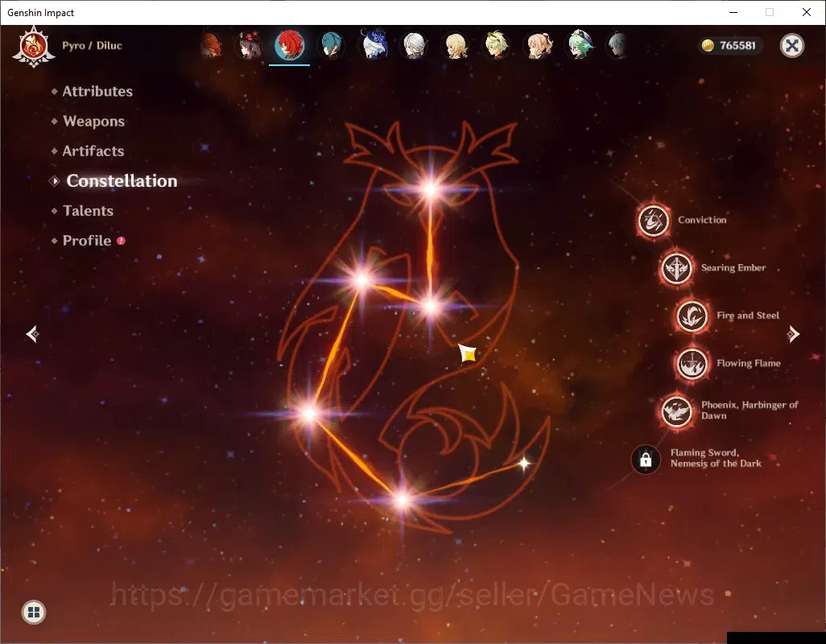
Task: Open the Fire and Steel constellation node
Action: (692, 316)
